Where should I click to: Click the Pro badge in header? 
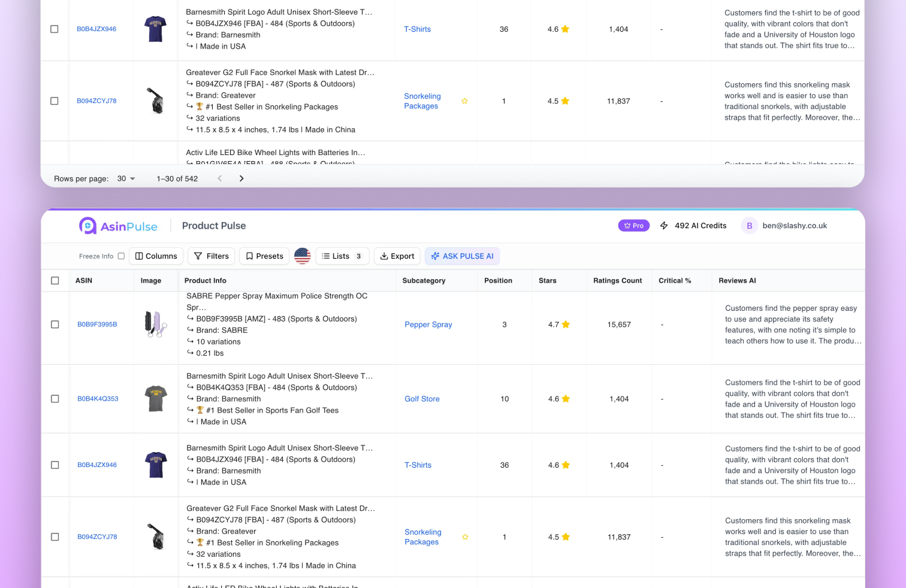click(633, 226)
